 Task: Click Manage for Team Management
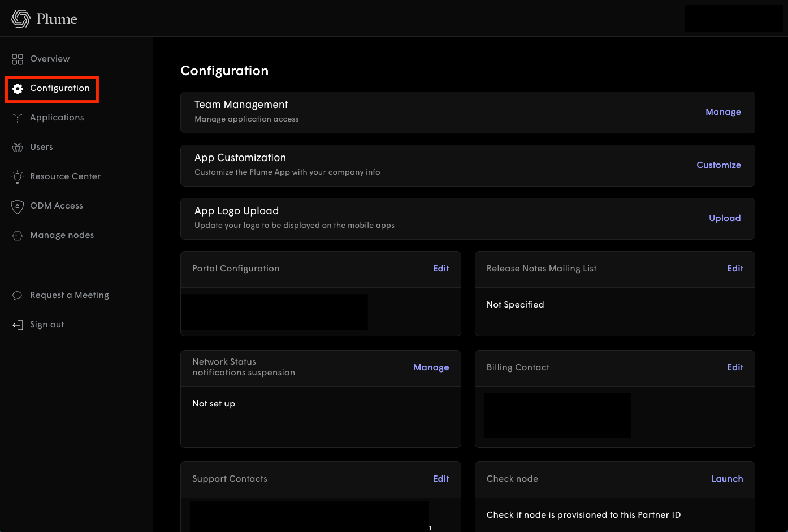(x=723, y=112)
